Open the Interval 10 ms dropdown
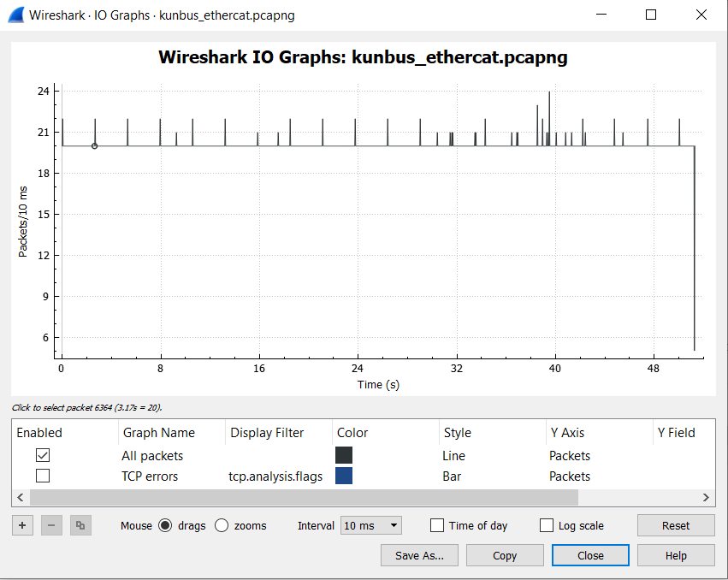 click(x=371, y=525)
